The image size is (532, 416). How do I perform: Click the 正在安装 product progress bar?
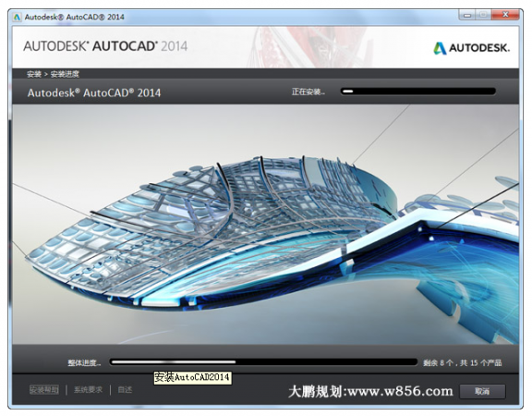(x=418, y=92)
